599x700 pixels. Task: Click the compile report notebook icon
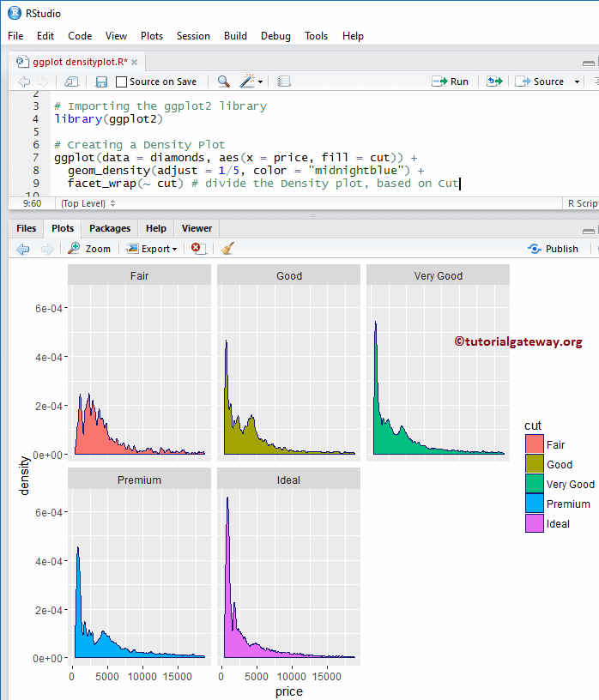click(284, 81)
